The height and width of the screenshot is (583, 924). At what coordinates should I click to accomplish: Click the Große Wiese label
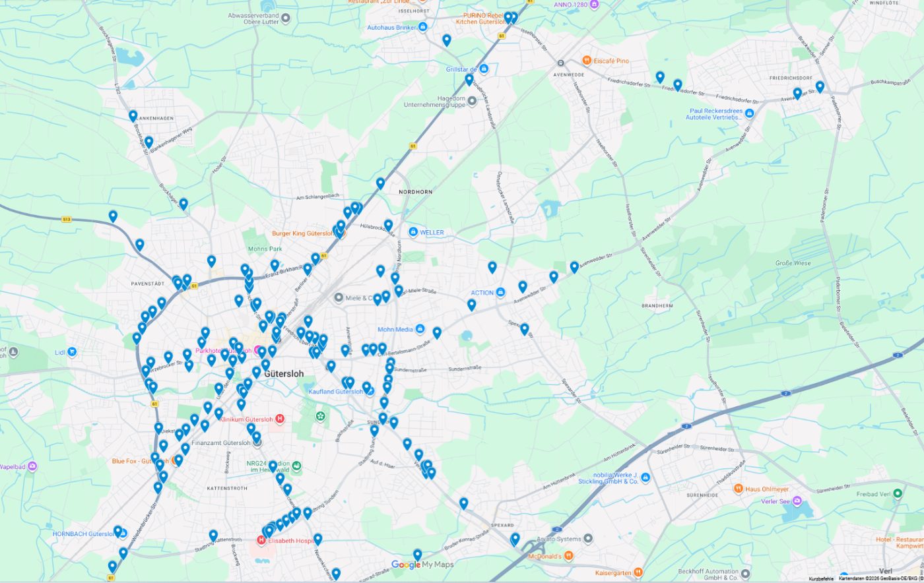[793, 263]
